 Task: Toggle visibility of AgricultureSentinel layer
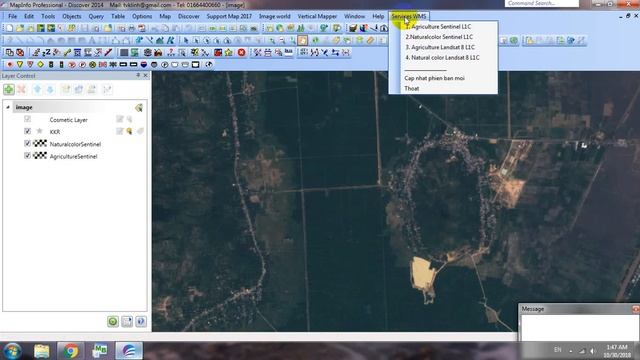click(27, 156)
